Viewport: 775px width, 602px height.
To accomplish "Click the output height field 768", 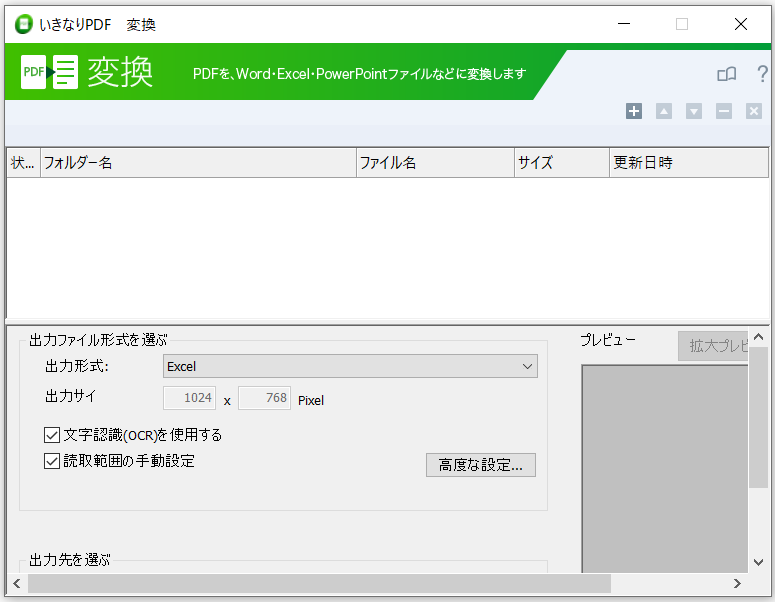I will click(x=264, y=398).
